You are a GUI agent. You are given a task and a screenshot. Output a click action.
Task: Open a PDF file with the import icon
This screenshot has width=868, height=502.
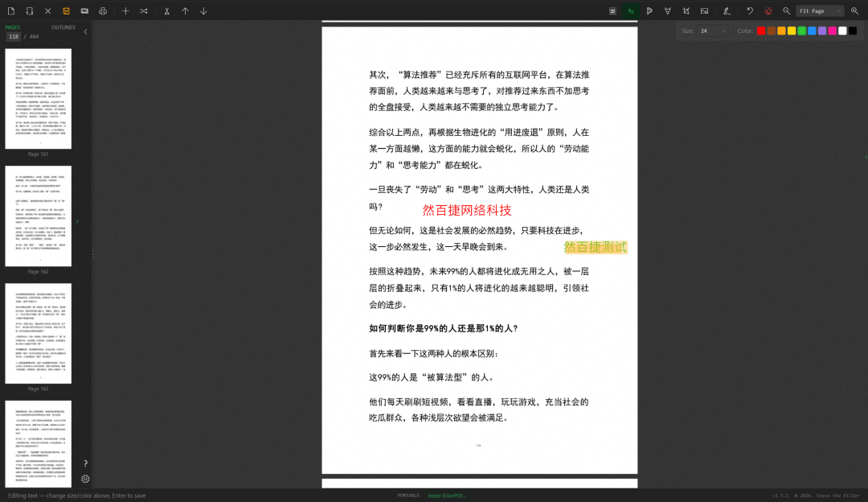point(30,11)
